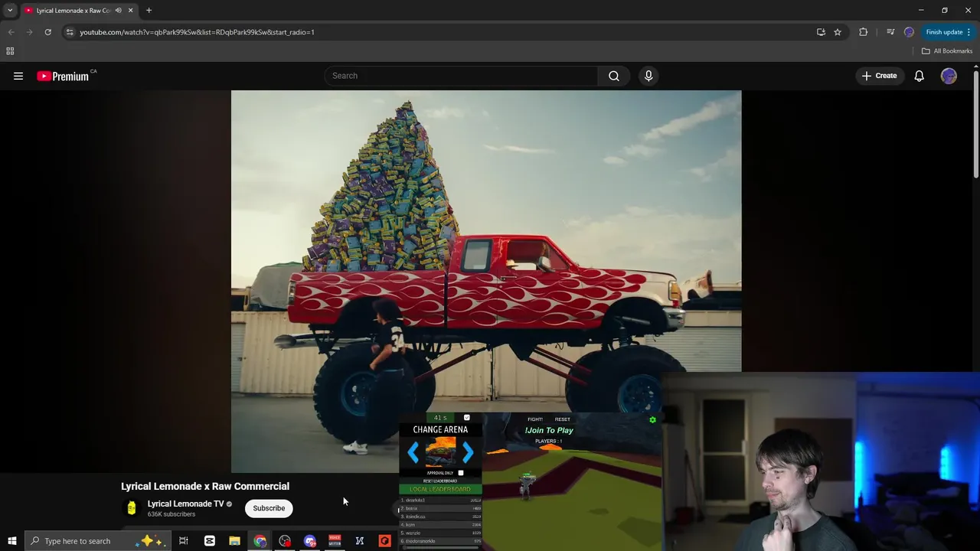Image resolution: width=980 pixels, height=551 pixels.
Task: Open the YouTube hamburger guide menu
Action: 18,76
